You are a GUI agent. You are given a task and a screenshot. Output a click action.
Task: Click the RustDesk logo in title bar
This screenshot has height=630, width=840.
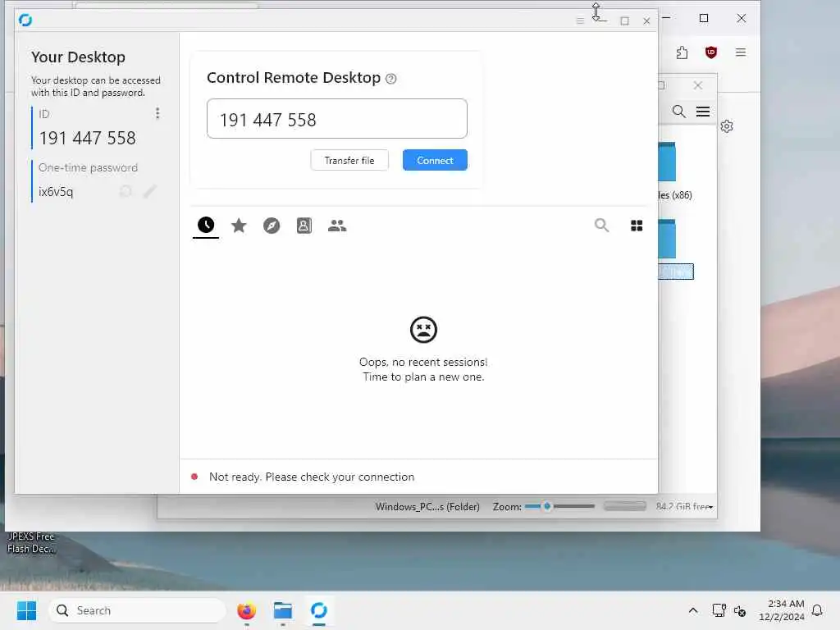[x=25, y=20]
